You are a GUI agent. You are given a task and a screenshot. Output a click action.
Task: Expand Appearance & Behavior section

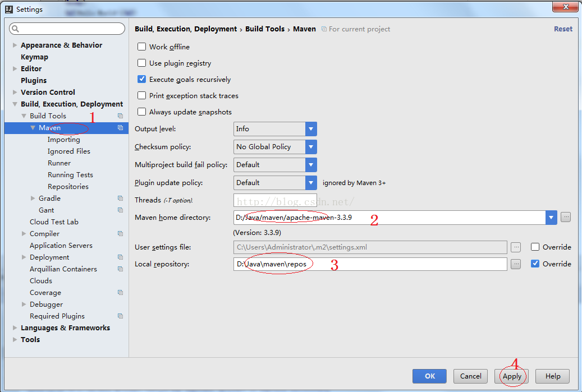(15, 45)
